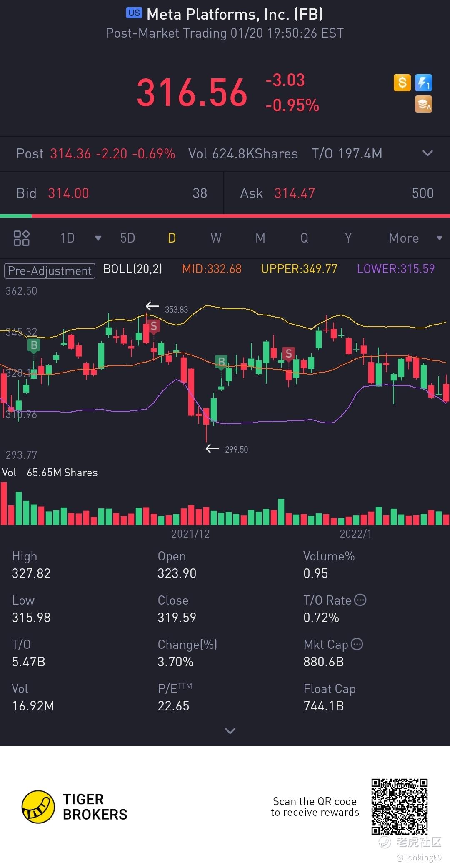Tap the S sell marker near 353.83
This screenshot has width=450, height=868.
coord(154,326)
